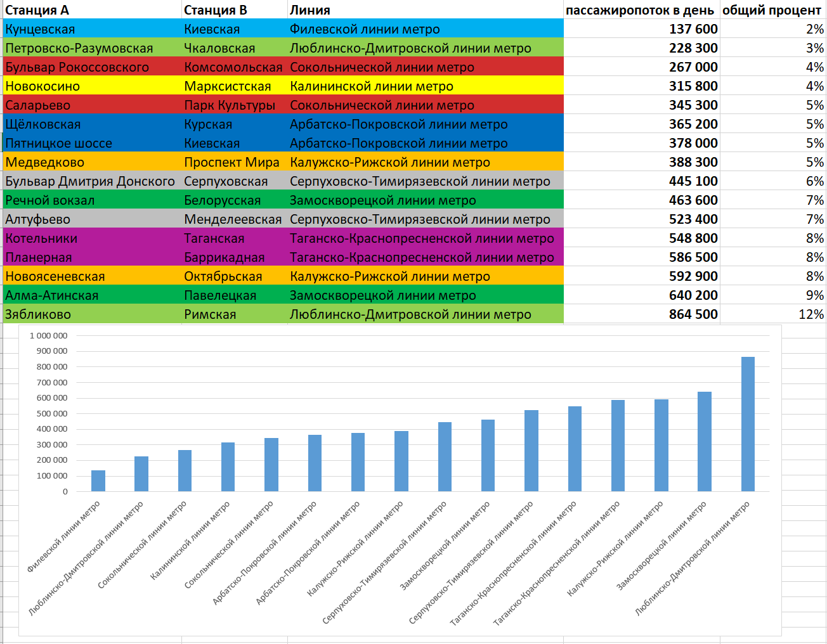Click percent cell '9%'
This screenshot has height=644, width=827.
773,295
